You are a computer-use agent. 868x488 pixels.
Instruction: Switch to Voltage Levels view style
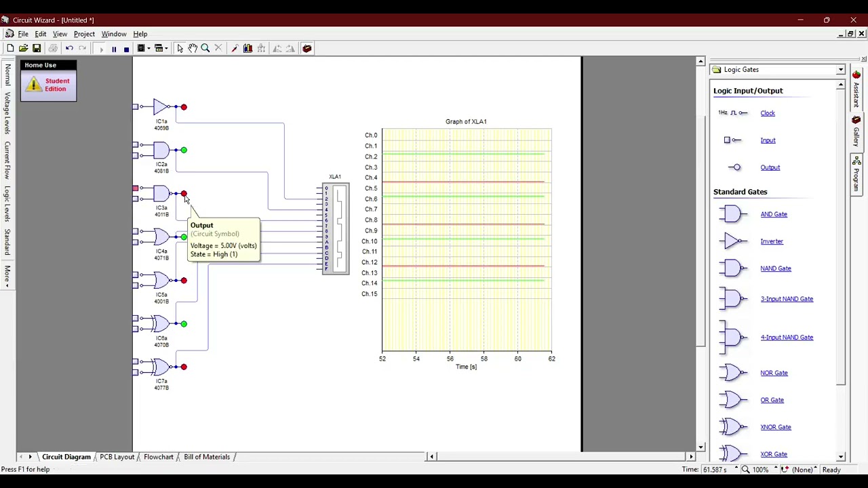click(x=7, y=113)
